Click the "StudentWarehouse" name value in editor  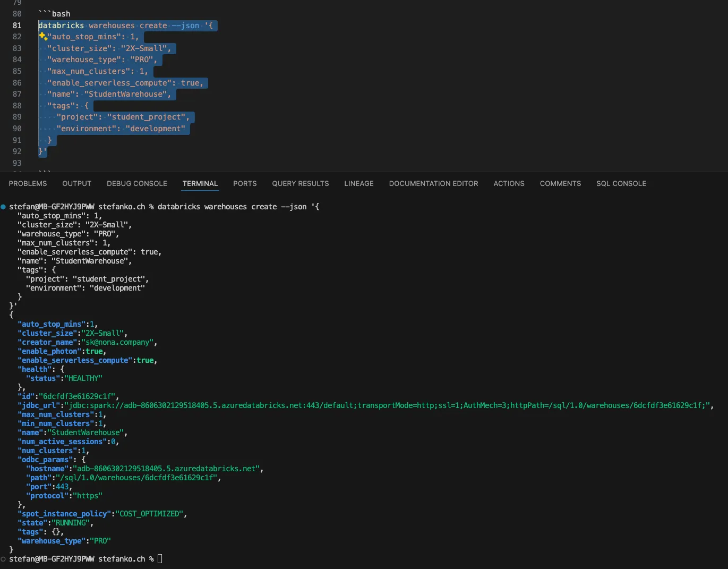(125, 94)
